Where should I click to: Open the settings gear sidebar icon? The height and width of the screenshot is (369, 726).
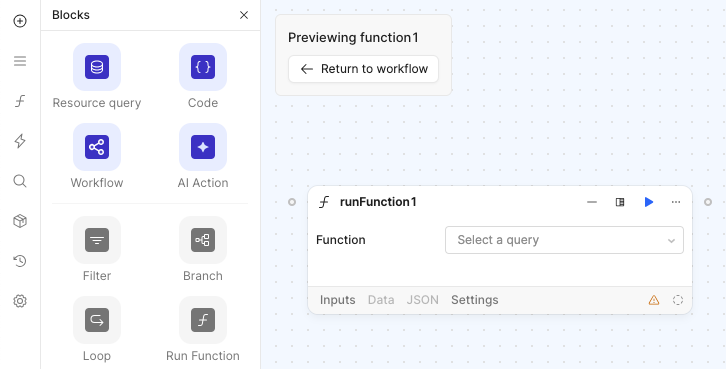(20, 301)
